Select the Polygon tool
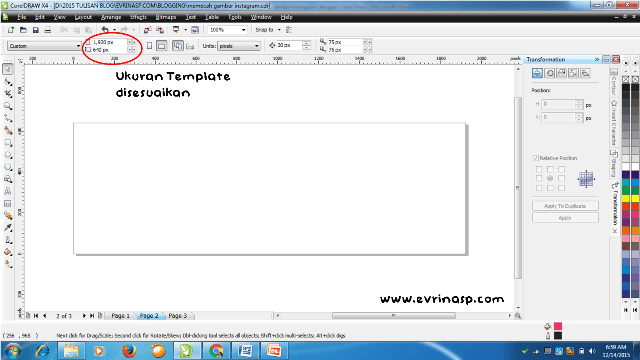The height and width of the screenshot is (360, 640). coord(8,167)
